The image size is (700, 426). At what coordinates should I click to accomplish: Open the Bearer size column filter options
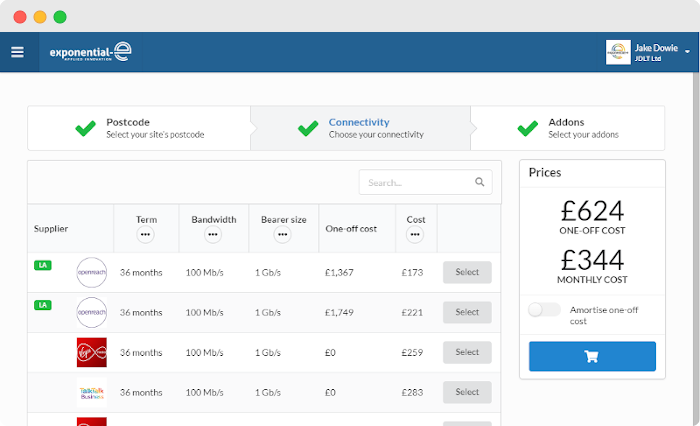(x=283, y=234)
